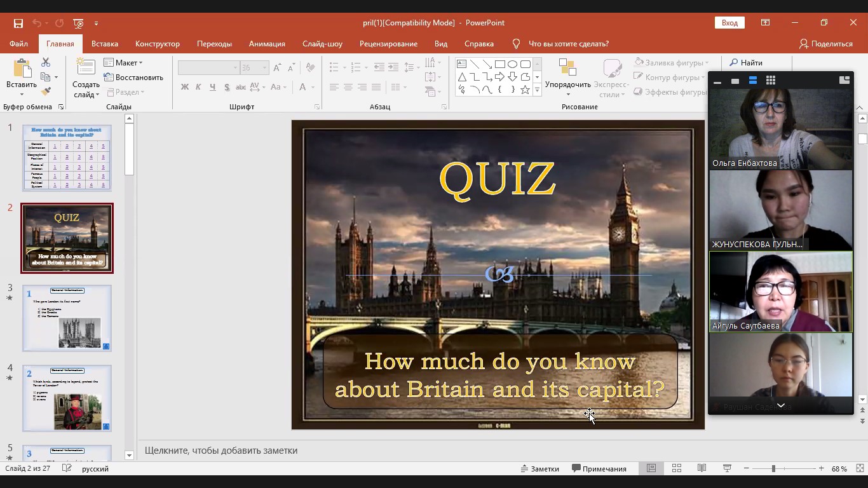Switch Zoom panel to gallery grid view

pos(771,81)
